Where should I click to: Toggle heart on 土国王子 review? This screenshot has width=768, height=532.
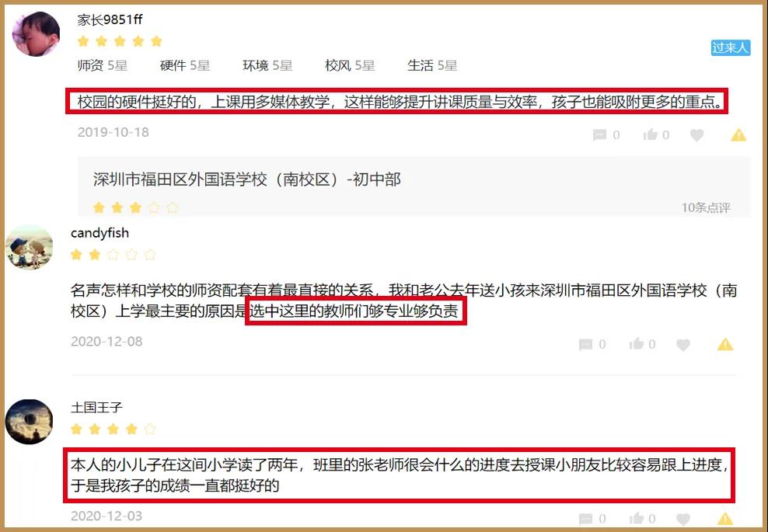(x=682, y=518)
